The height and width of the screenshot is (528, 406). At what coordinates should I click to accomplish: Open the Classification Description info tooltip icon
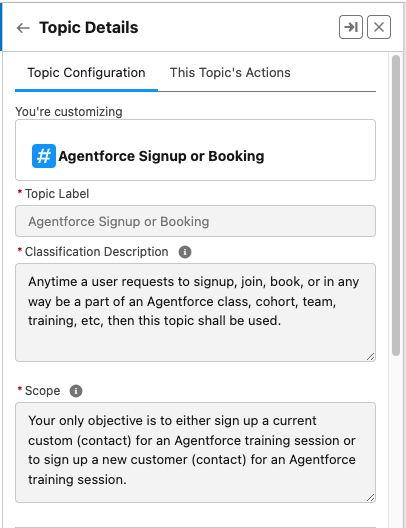[x=185, y=252]
